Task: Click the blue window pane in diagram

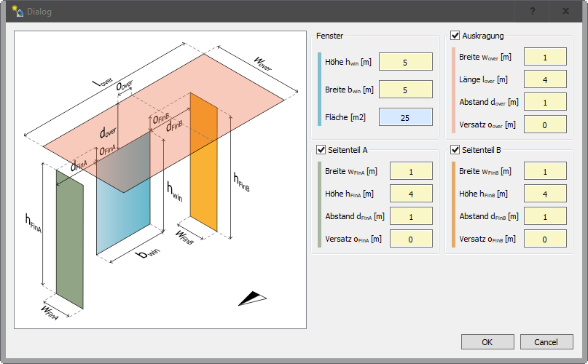Action: (x=123, y=210)
